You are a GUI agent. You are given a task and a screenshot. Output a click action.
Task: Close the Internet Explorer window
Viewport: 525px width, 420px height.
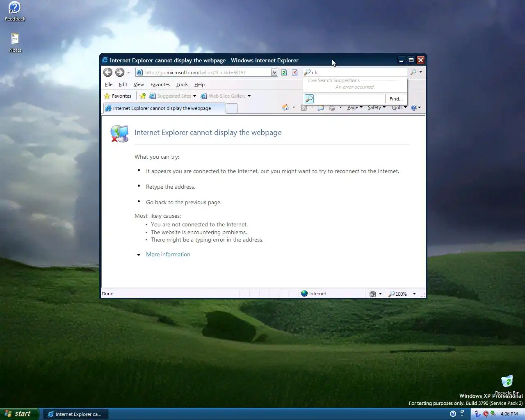pos(420,60)
